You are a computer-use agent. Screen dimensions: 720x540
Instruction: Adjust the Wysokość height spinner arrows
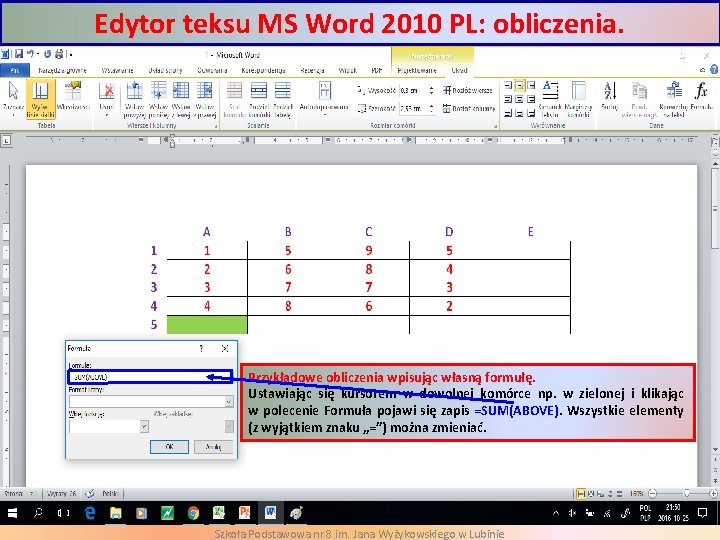431,90
